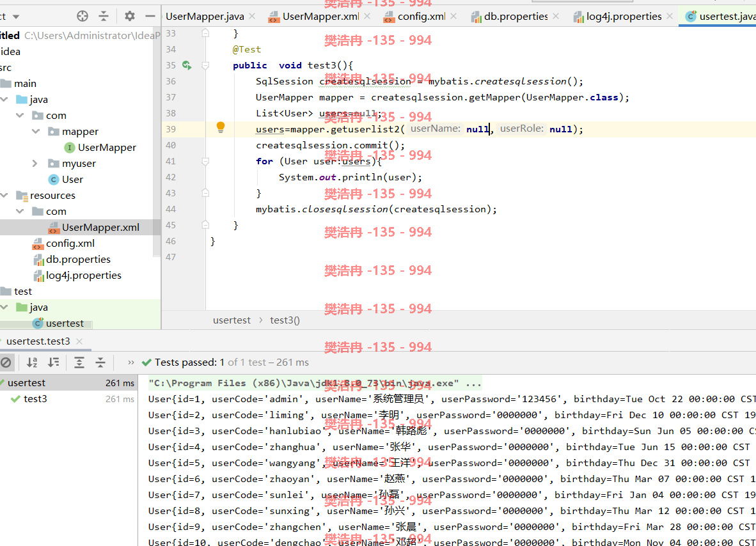The image size is (756, 546).
Task: Click the userRole: parameter hint
Action: click(x=522, y=129)
